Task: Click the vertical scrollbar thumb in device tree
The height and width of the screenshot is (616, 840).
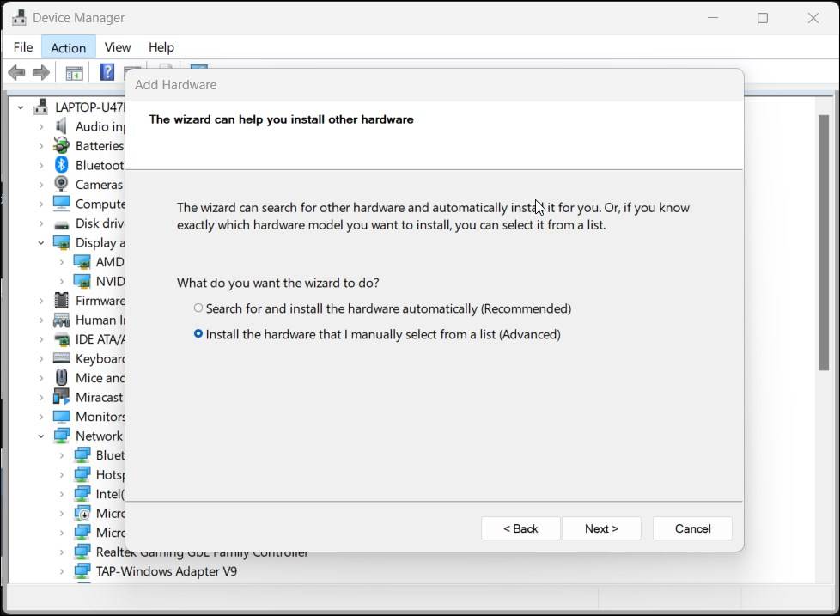Action: 824,242
